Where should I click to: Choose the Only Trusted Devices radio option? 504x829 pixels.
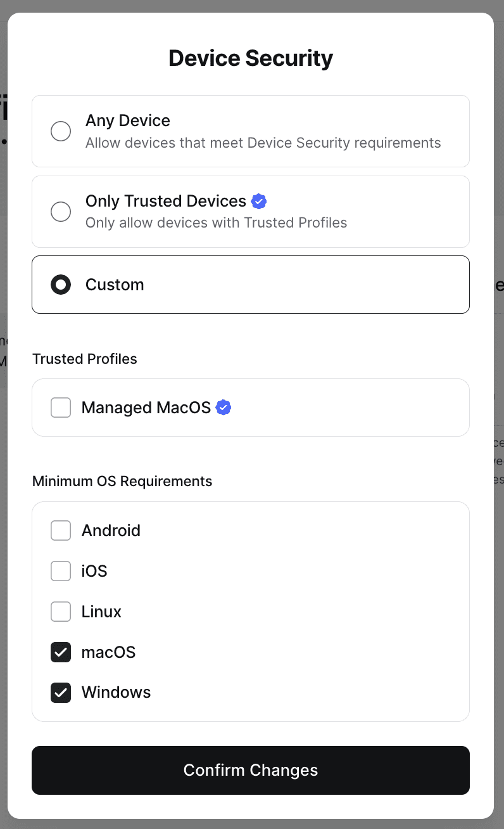[61, 212]
